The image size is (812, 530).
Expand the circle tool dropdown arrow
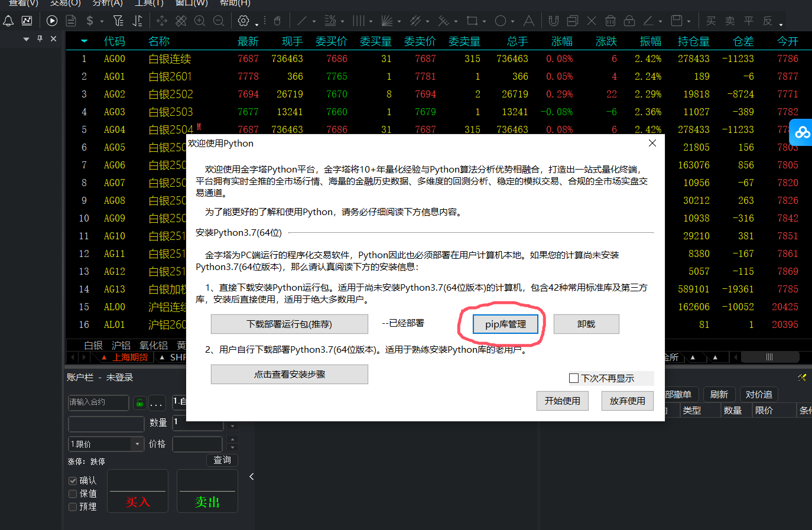tap(512, 22)
